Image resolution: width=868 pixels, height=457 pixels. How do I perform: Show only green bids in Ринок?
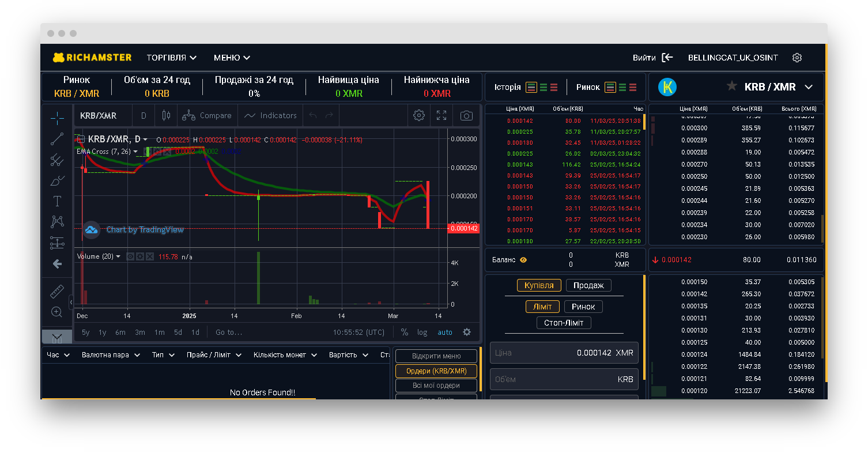pos(622,87)
